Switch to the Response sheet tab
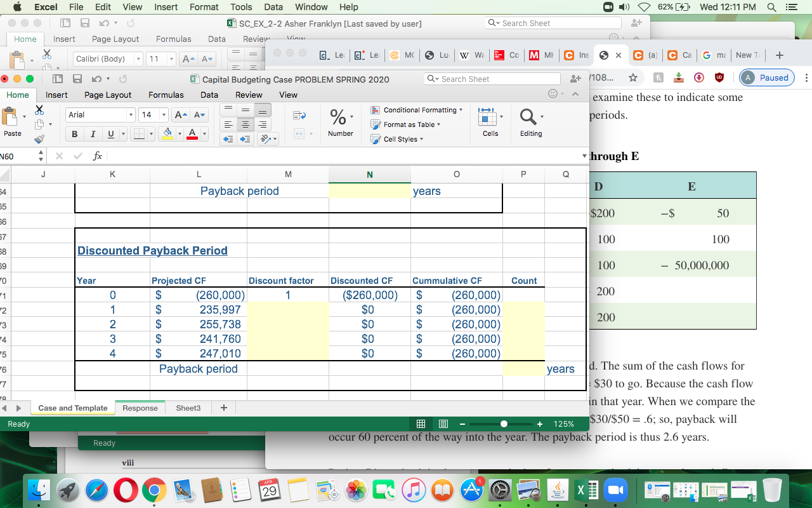The width and height of the screenshot is (812, 508). pos(140,408)
